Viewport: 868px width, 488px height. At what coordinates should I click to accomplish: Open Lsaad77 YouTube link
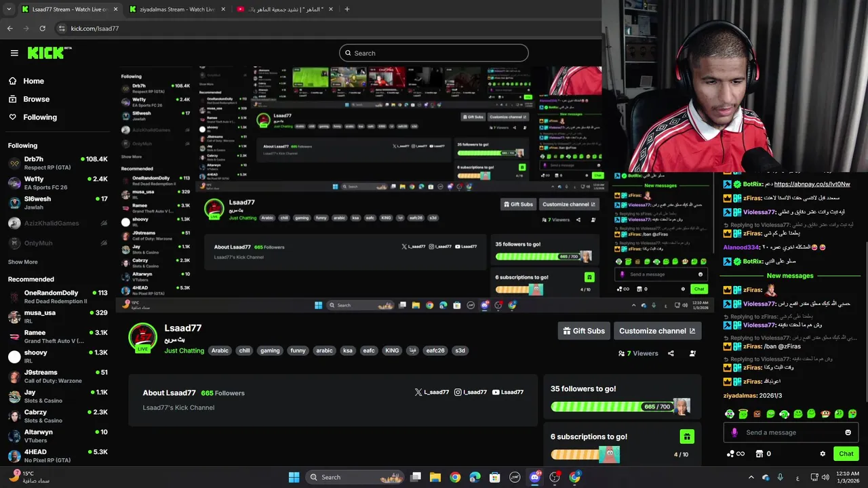(x=507, y=392)
